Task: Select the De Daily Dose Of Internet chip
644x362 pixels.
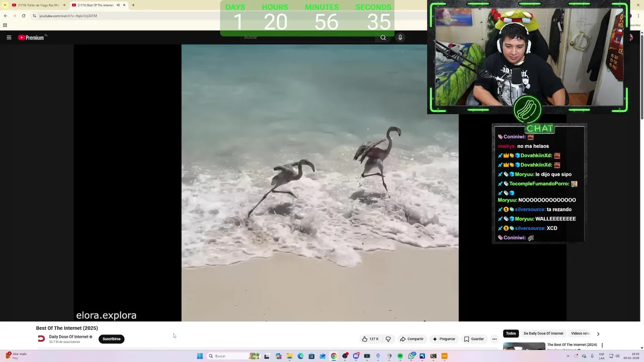Action: 543,333
